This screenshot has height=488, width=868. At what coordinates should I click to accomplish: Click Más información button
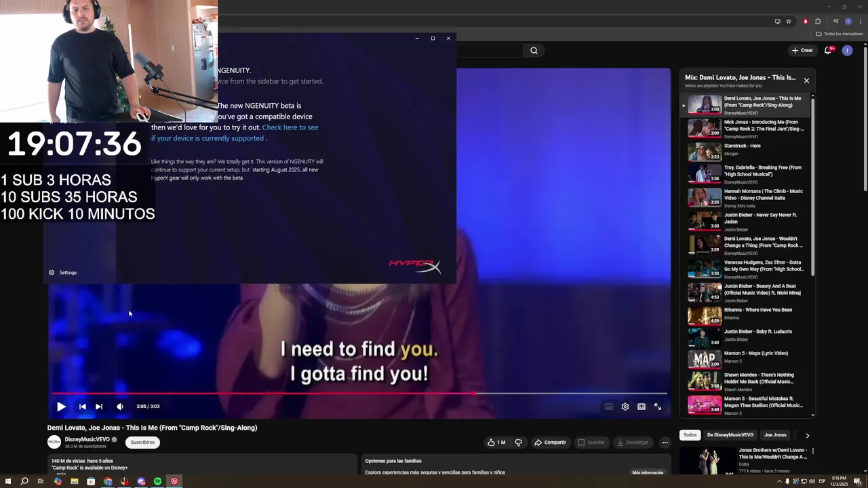[x=648, y=472]
